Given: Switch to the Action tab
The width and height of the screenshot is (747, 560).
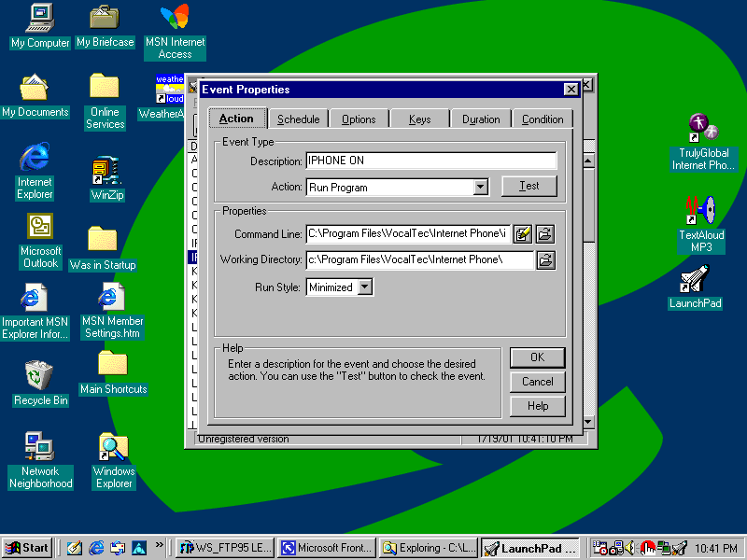Looking at the screenshot, I should tap(237, 119).
